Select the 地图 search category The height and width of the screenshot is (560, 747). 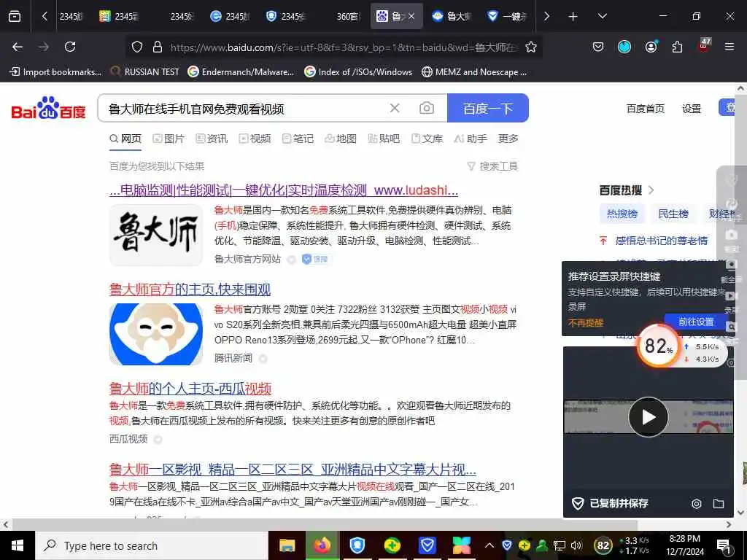point(341,139)
